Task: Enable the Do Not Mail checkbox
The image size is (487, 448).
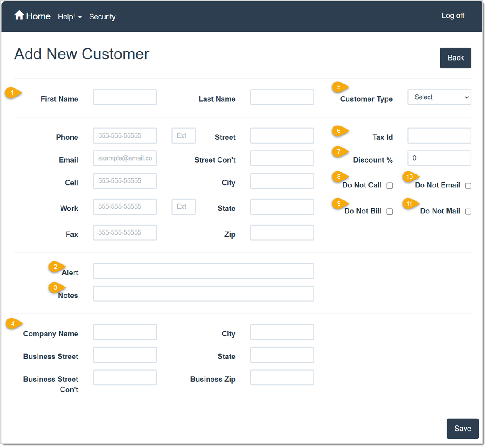Action: 468,211
